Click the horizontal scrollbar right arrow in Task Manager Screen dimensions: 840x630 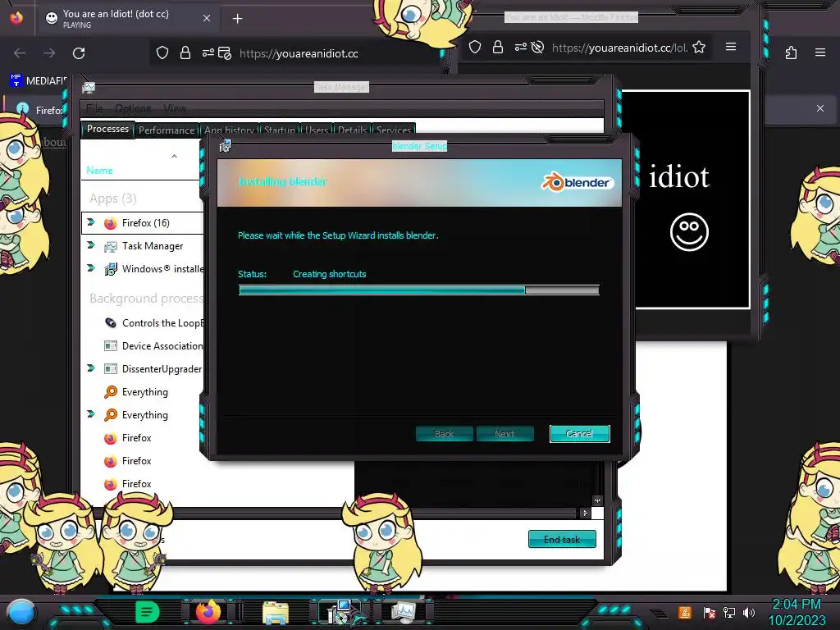(584, 514)
